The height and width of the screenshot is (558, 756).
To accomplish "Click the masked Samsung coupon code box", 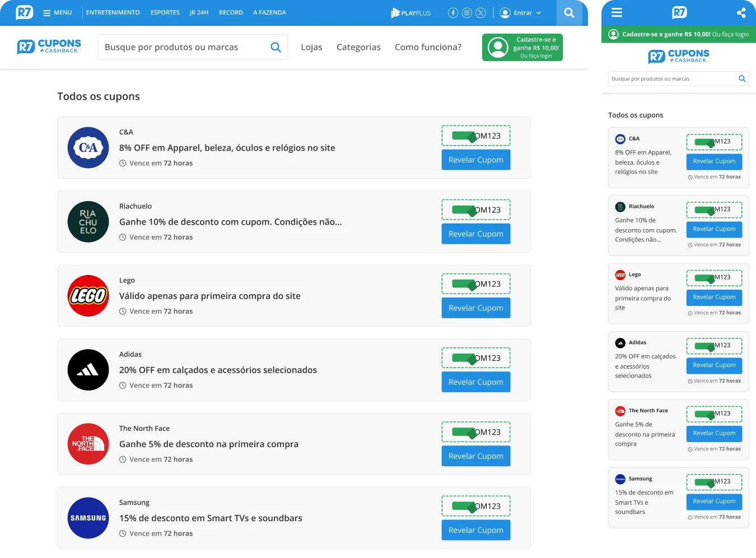I will pos(476,506).
